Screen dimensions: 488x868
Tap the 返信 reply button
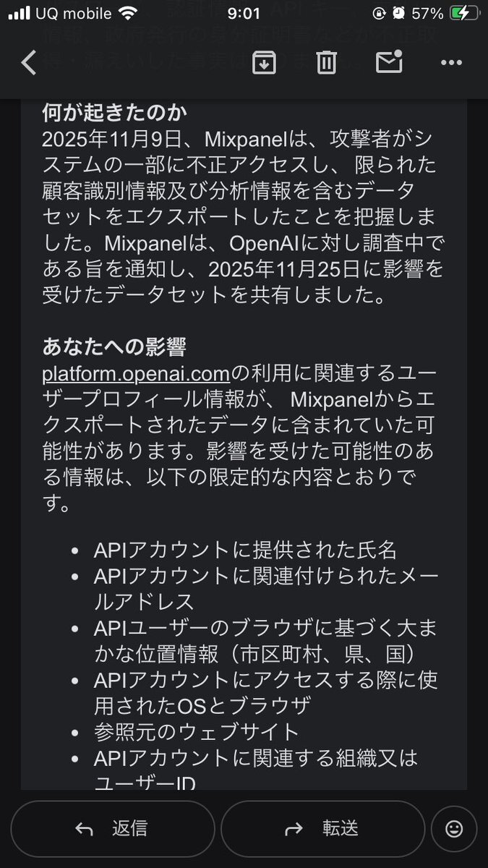click(x=112, y=828)
